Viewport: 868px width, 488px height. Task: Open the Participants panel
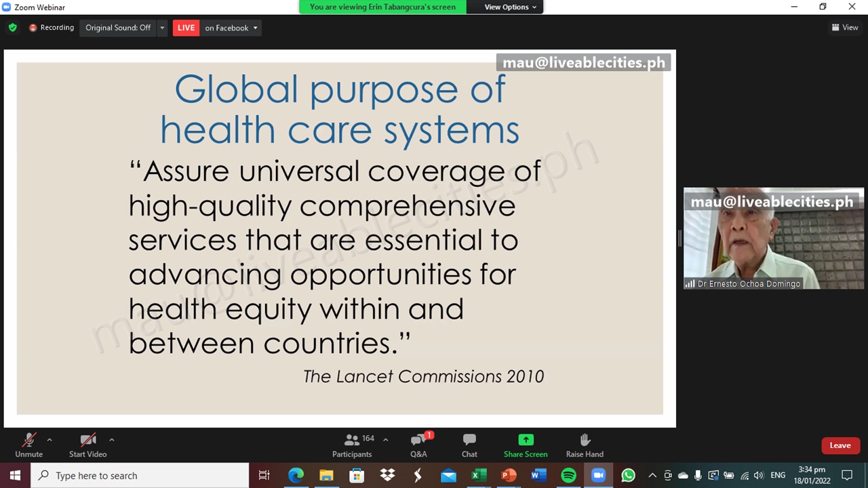pos(352,445)
